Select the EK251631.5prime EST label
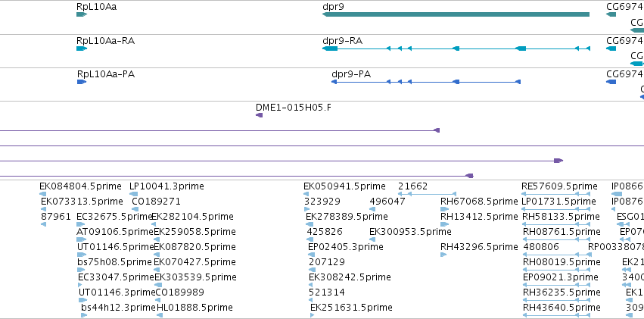Image resolution: width=644 pixels, height=319 pixels. point(351,307)
